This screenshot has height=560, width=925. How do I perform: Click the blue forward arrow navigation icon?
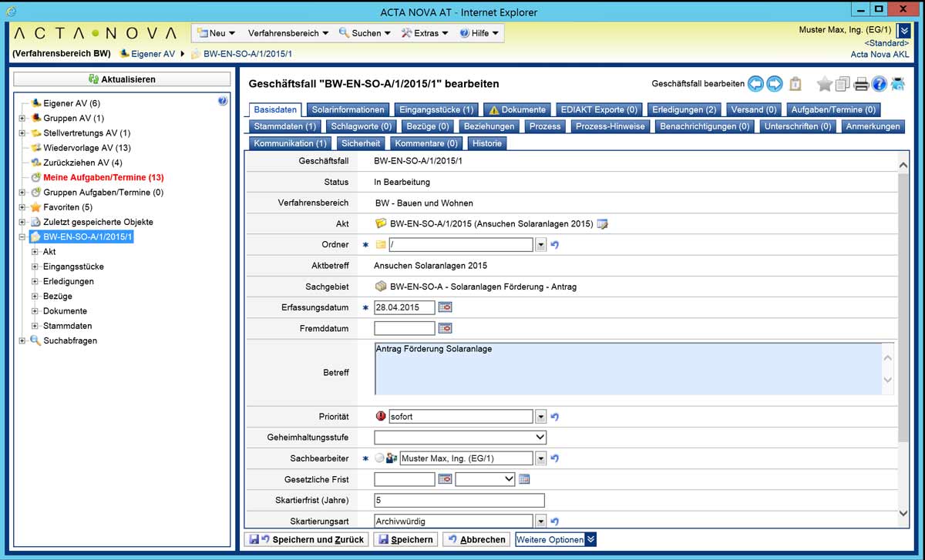click(775, 84)
